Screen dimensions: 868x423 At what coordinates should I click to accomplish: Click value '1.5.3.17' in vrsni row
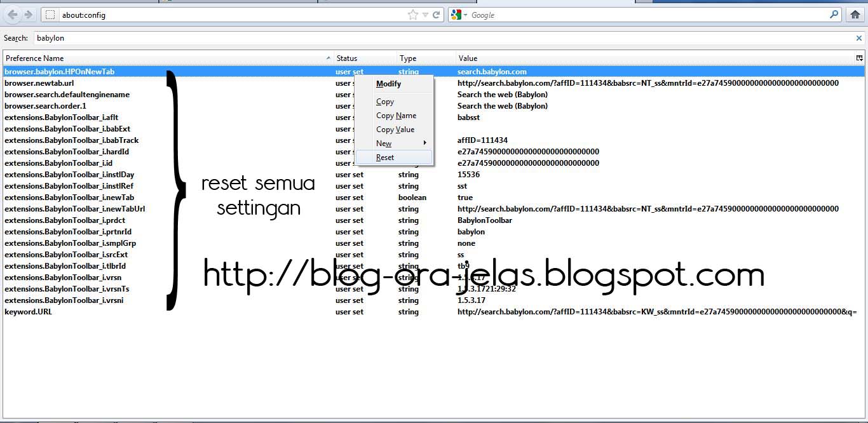coord(471,300)
